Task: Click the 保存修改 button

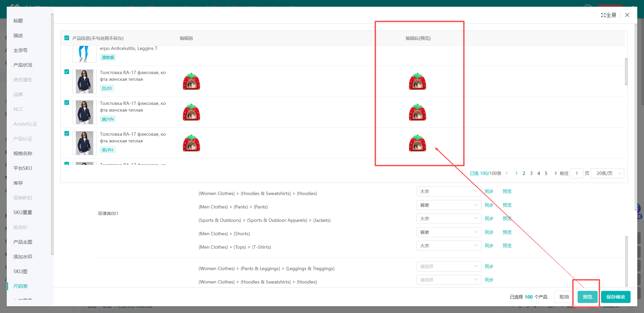Action: (x=616, y=297)
